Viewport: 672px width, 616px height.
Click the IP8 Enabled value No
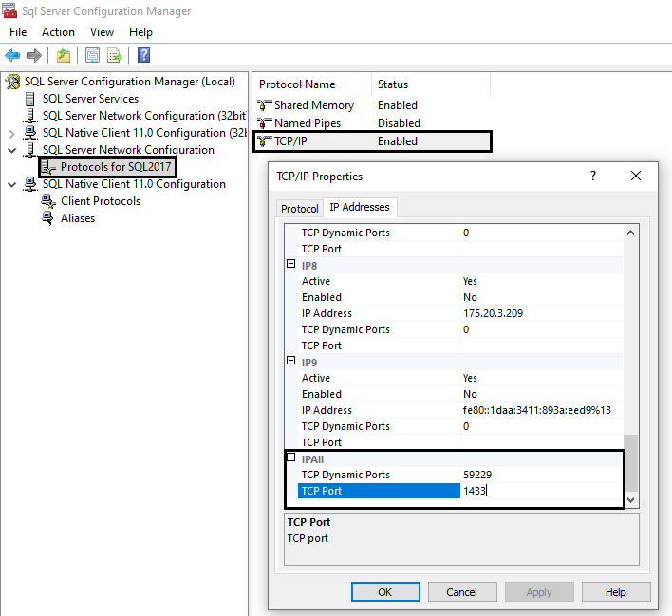tap(542, 297)
